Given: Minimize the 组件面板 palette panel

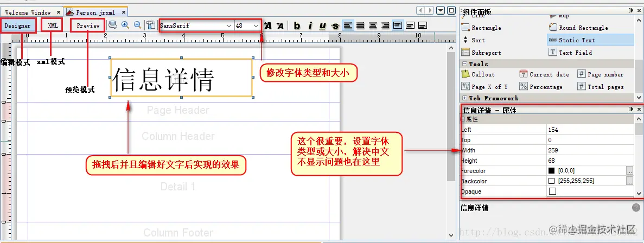Looking at the screenshot, I should 630,11.
